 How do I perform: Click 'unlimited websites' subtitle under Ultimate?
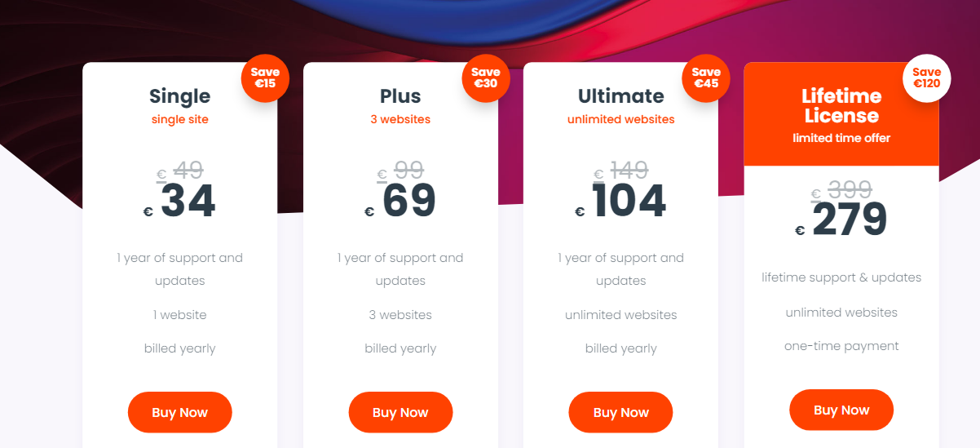(x=620, y=119)
